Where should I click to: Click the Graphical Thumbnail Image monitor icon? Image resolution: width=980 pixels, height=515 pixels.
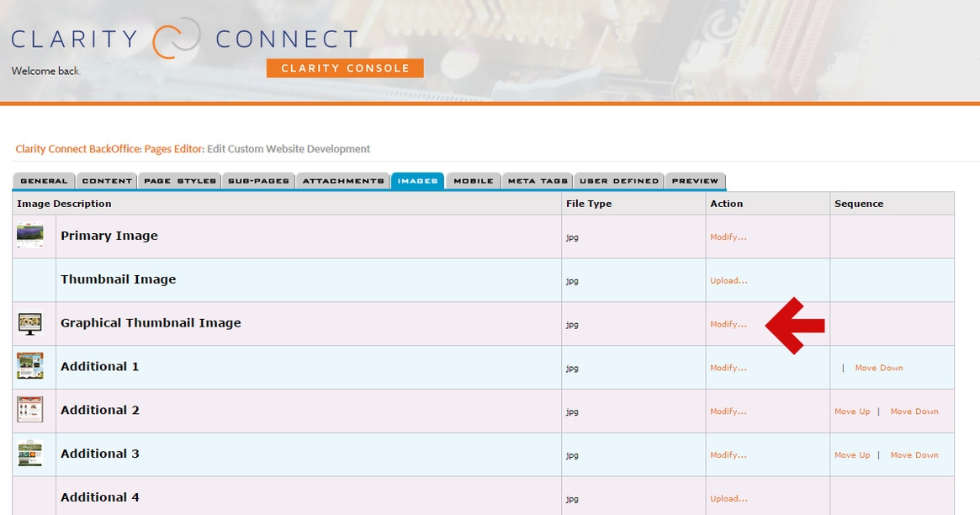point(30,323)
